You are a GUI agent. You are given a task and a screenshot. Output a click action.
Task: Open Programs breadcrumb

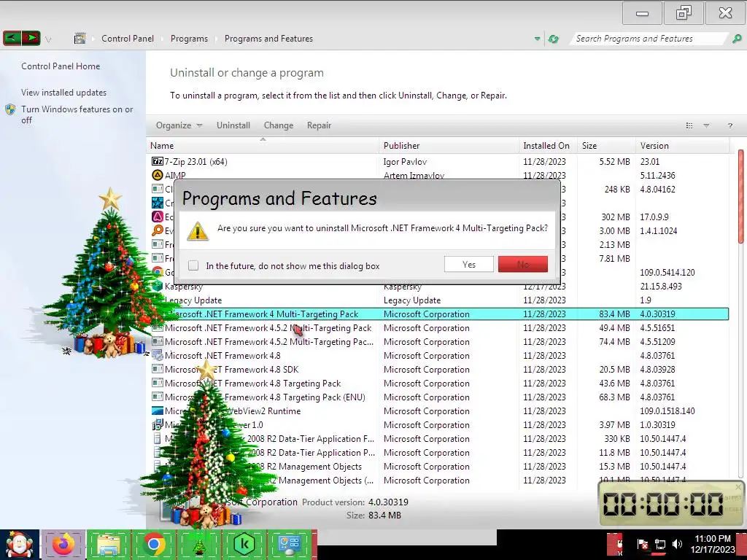click(x=189, y=39)
